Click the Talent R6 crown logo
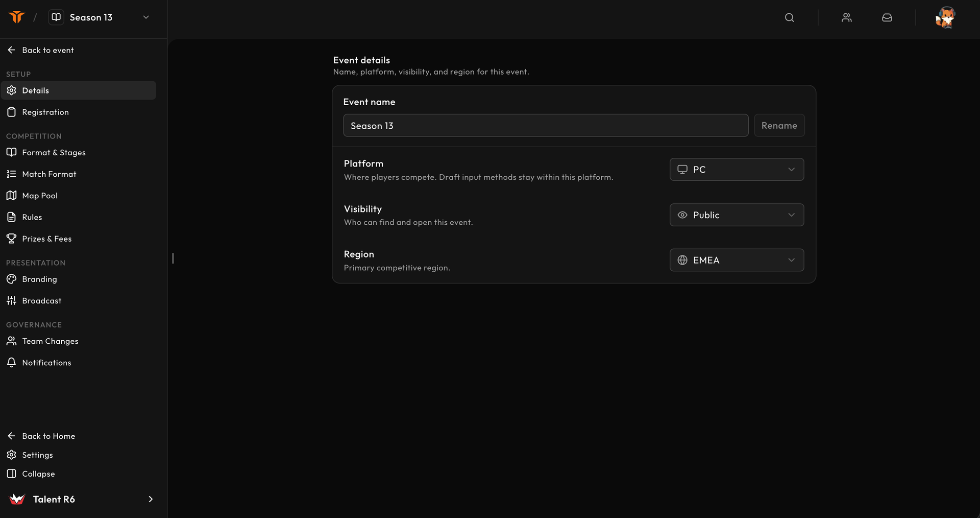Image resolution: width=980 pixels, height=518 pixels. coord(17,499)
